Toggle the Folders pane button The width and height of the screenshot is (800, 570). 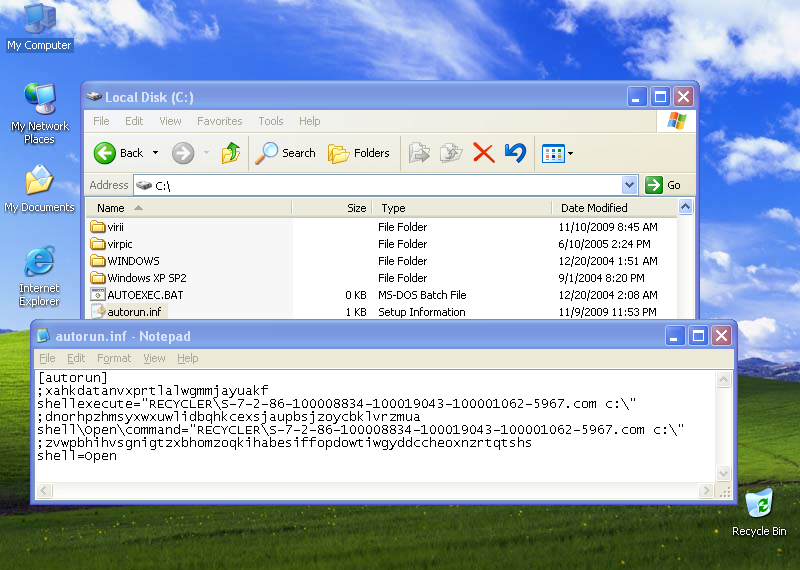359,153
